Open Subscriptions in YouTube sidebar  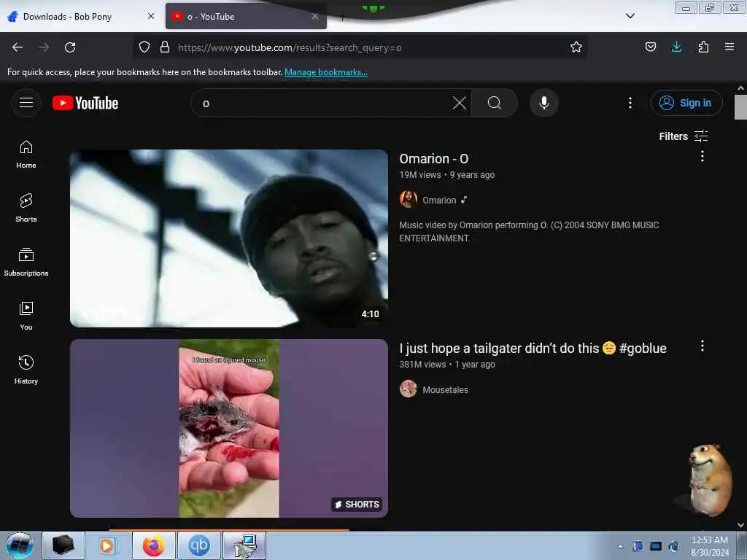[x=26, y=262]
